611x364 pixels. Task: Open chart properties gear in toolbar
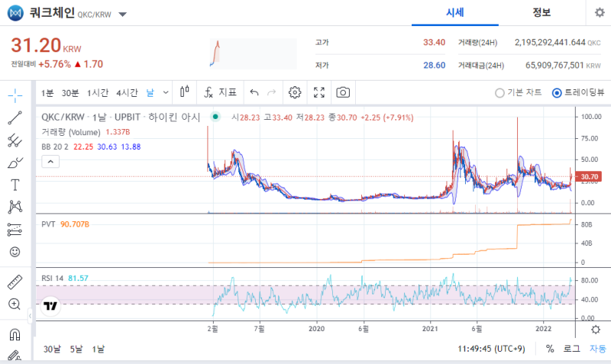295,92
